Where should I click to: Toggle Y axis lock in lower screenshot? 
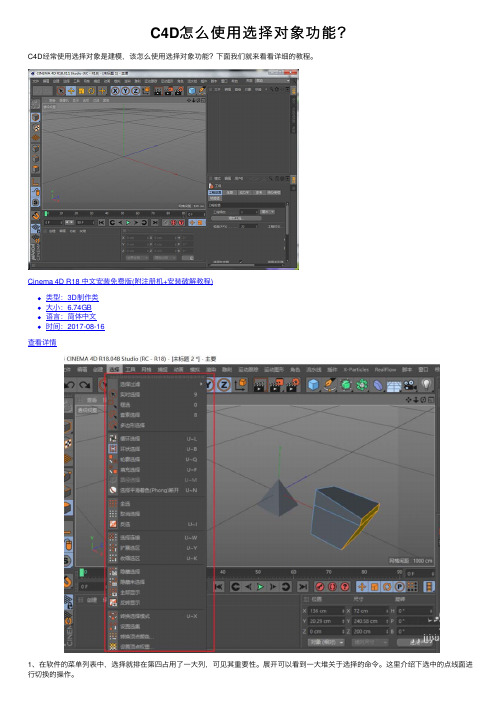pyautogui.click(x=209, y=385)
